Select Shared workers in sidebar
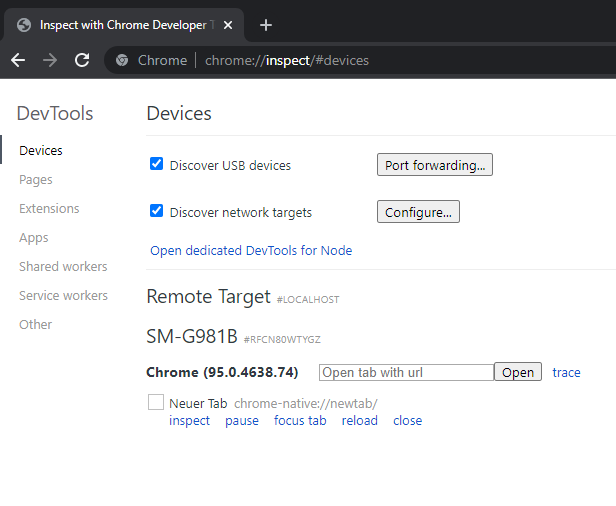Screen dimensions: 616x506 tap(63, 267)
